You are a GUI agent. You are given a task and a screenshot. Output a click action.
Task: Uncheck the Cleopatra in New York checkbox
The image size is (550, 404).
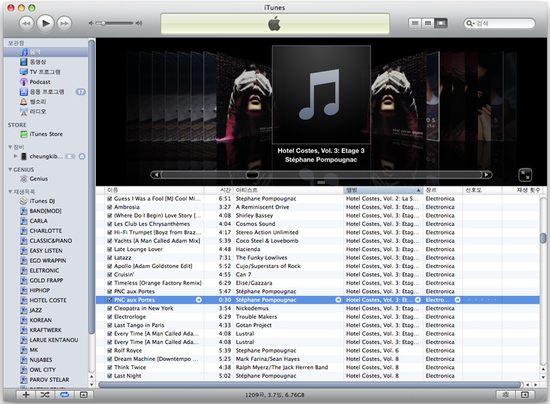pos(109,309)
